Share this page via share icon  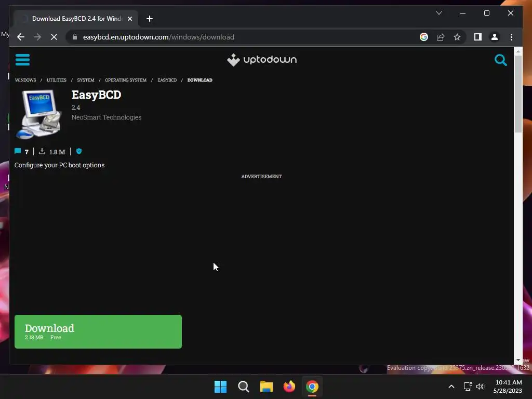click(x=441, y=37)
